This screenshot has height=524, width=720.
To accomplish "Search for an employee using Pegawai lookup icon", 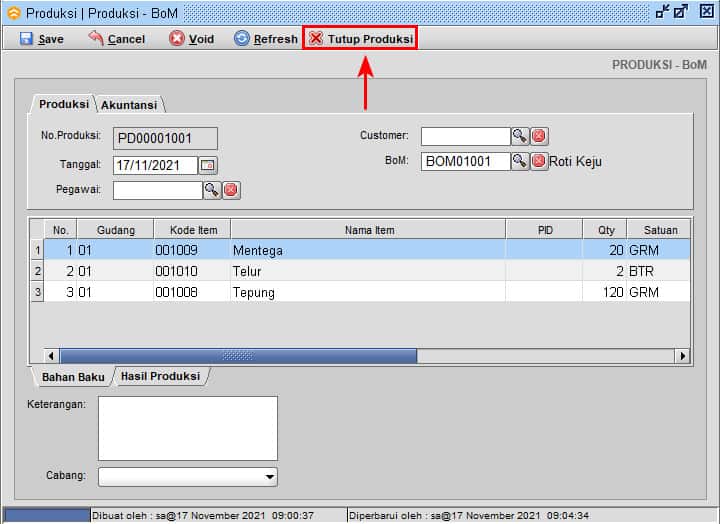I will pos(212,190).
